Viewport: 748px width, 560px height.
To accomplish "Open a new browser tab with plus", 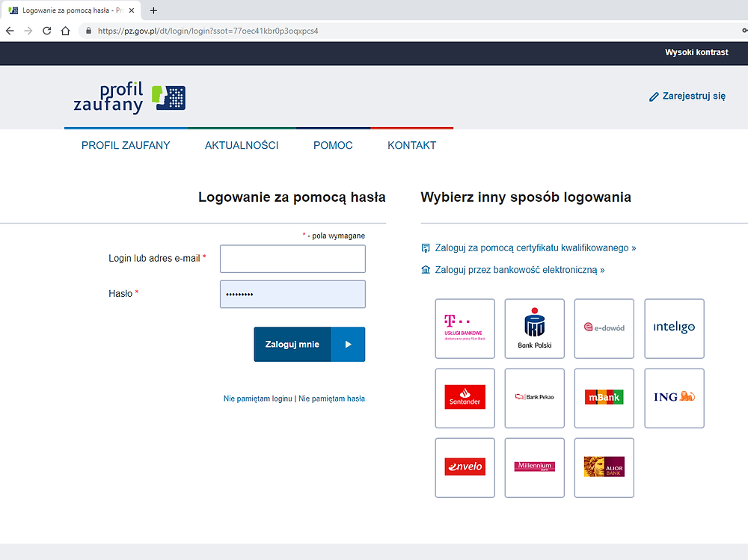I will [153, 10].
